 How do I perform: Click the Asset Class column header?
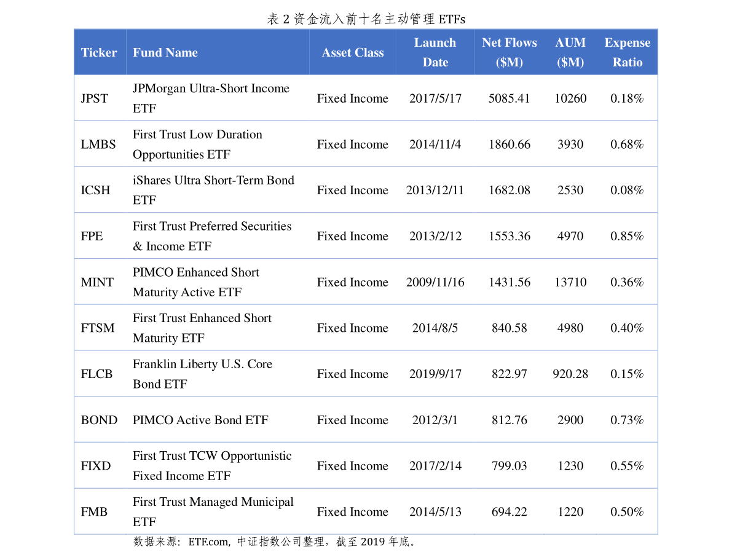coord(352,52)
